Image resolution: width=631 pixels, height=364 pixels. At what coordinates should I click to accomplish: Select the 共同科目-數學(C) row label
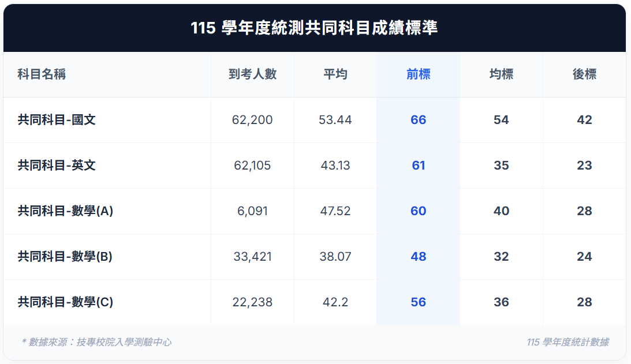pyautogui.click(x=65, y=302)
